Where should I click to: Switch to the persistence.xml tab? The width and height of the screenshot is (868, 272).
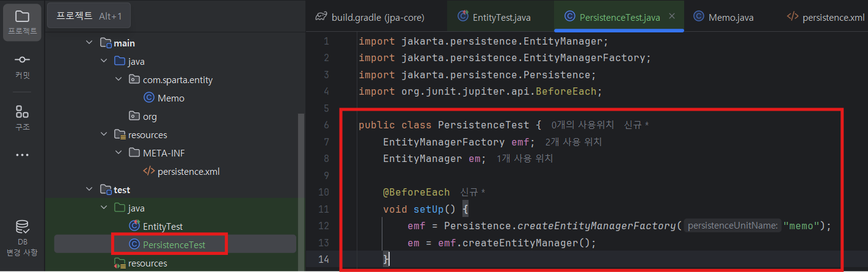(x=826, y=17)
